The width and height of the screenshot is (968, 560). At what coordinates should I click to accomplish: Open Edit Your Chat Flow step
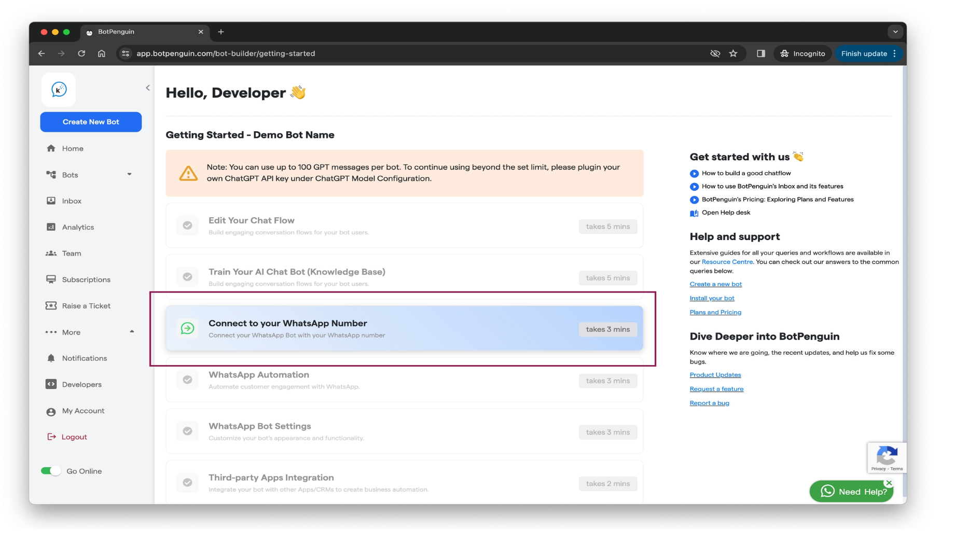click(x=405, y=226)
